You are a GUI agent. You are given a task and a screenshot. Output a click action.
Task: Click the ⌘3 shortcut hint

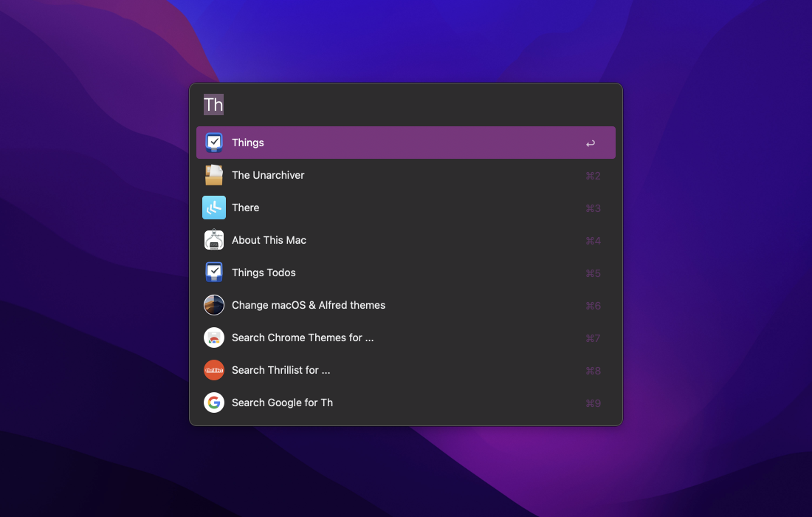593,208
